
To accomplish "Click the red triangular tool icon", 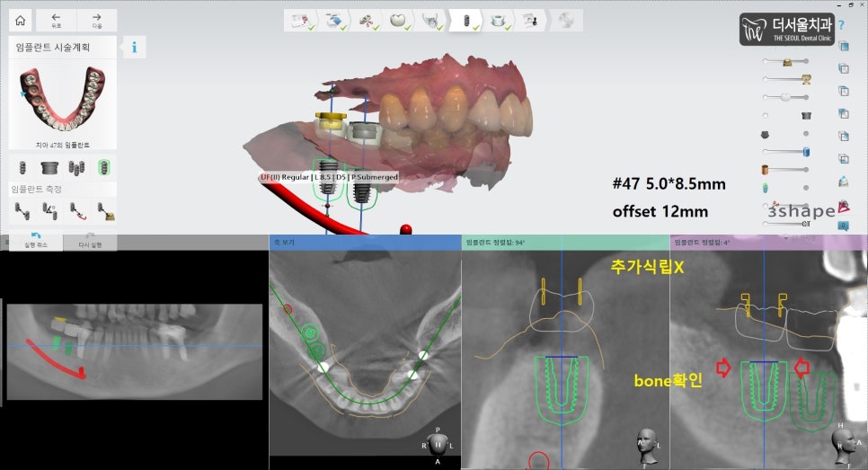I will pyautogui.click(x=844, y=208).
